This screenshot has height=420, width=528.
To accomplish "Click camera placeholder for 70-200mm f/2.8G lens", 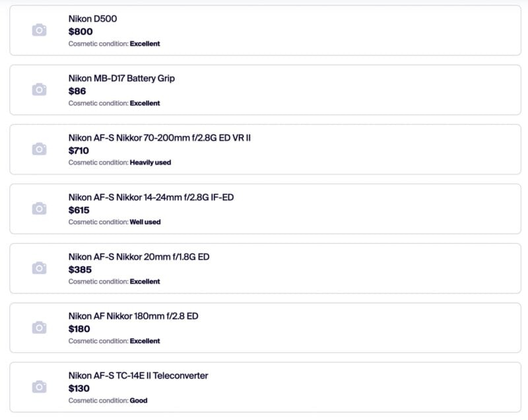I will [40, 149].
